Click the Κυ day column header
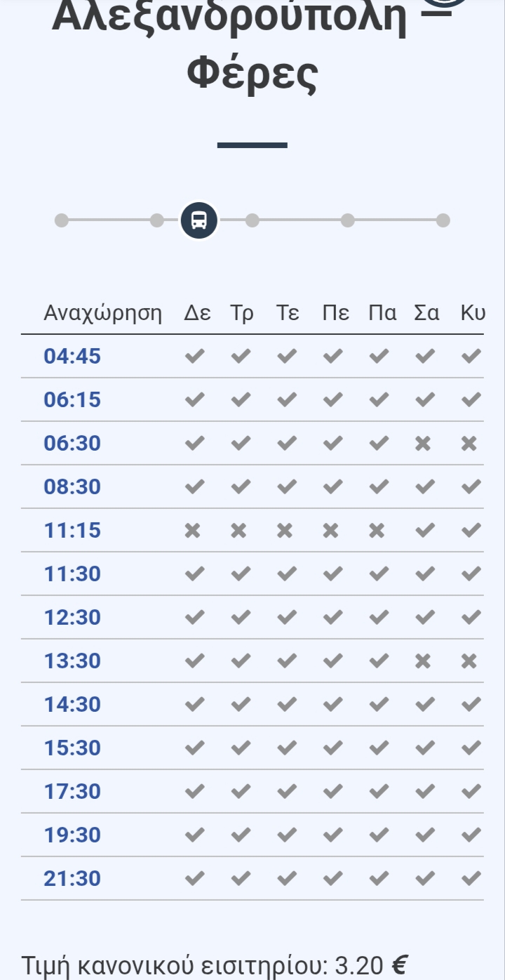This screenshot has height=980, width=505. [473, 313]
